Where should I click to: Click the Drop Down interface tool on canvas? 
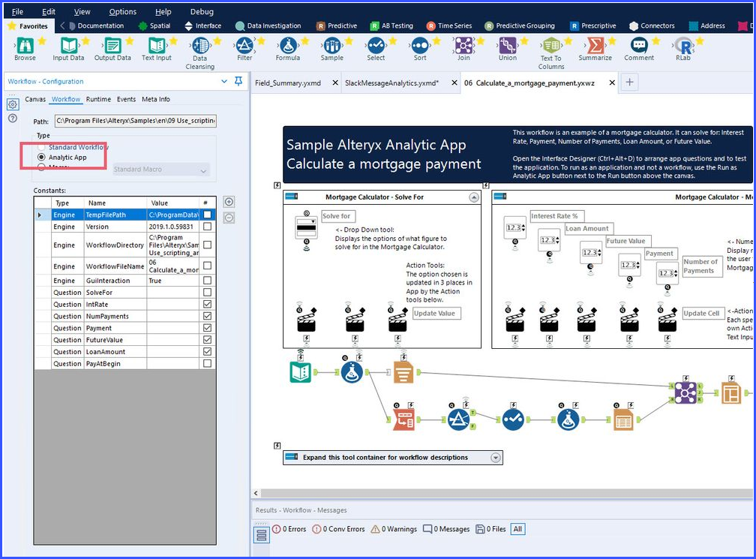[306, 228]
